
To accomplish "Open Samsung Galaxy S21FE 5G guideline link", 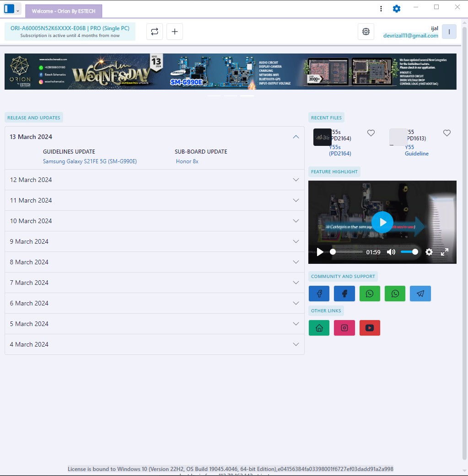I will coord(90,161).
